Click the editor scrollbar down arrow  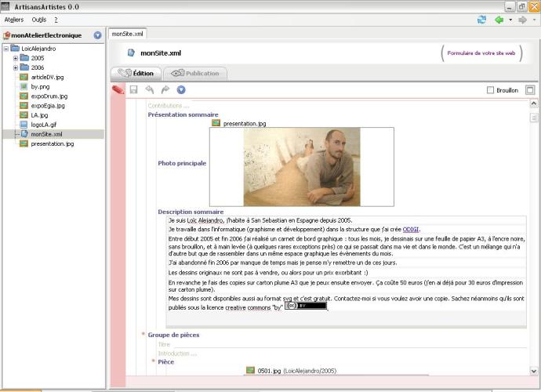click(534, 372)
